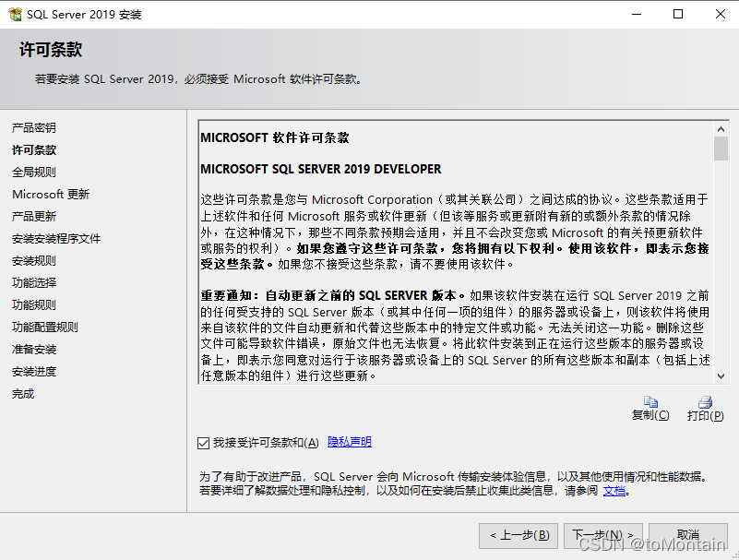Image resolution: width=739 pixels, height=560 pixels.
Task: Select 安装进度 step in sidebar
Action: [x=34, y=372]
